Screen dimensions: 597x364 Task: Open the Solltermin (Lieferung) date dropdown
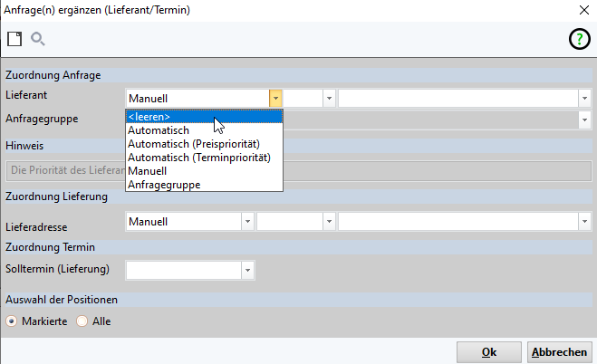tap(246, 269)
